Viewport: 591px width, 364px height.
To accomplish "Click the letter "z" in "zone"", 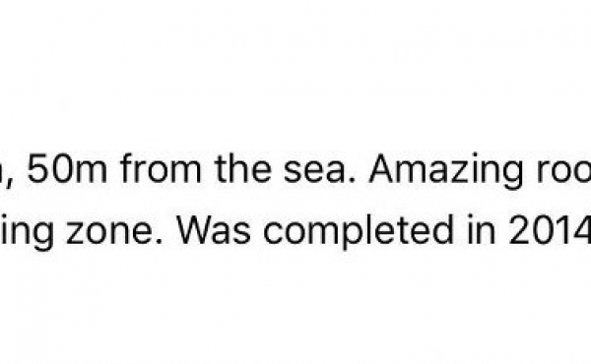I will [x=76, y=233].
